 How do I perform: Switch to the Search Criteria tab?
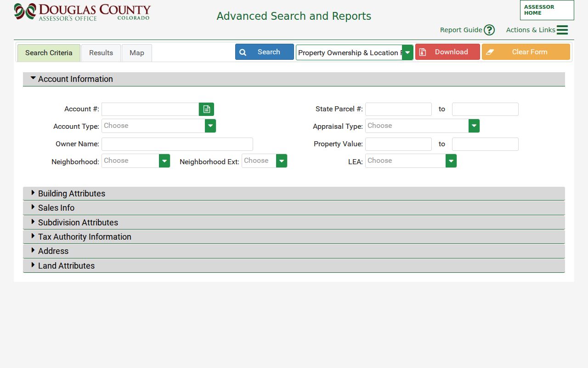pyautogui.click(x=49, y=53)
